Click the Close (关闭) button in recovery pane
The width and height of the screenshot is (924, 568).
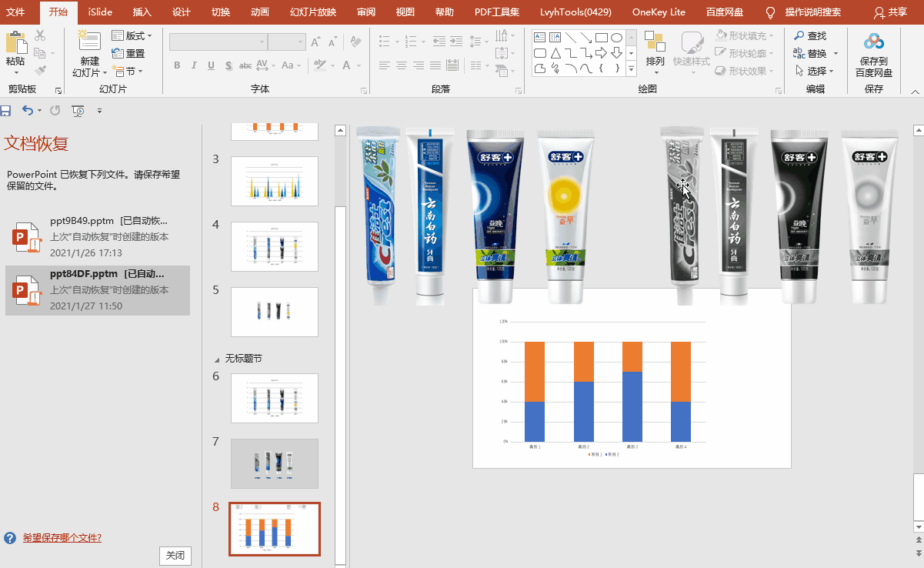pyautogui.click(x=175, y=555)
